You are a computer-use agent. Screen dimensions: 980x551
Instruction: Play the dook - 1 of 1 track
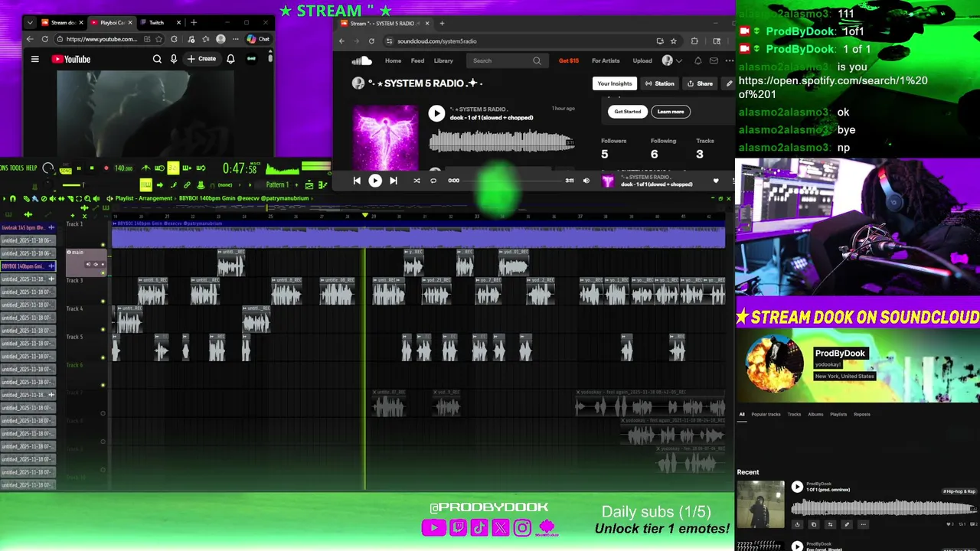coord(436,113)
